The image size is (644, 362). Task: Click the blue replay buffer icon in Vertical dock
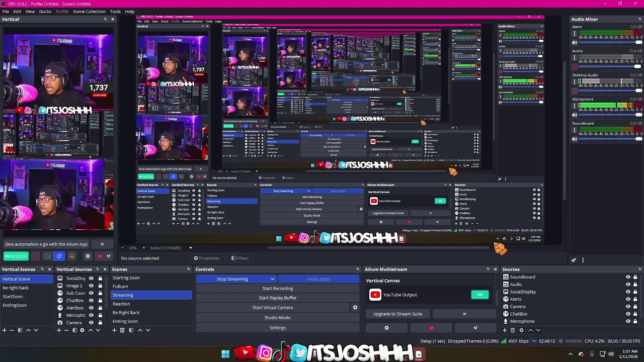(x=59, y=256)
